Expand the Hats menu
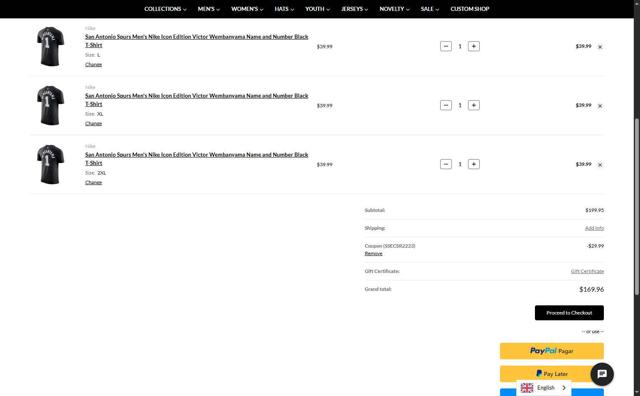Image resolution: width=640 pixels, height=396 pixels. point(284,9)
